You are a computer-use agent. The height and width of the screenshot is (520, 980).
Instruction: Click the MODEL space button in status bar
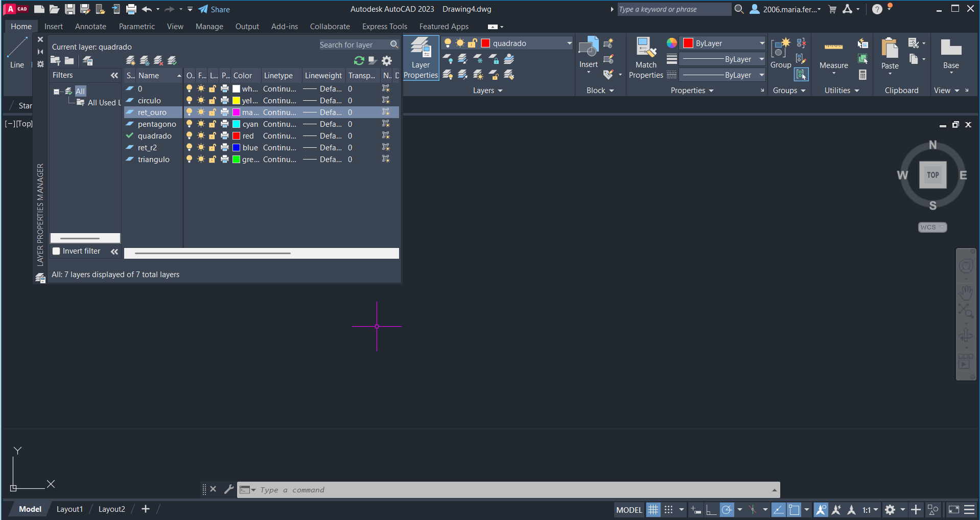coord(629,510)
